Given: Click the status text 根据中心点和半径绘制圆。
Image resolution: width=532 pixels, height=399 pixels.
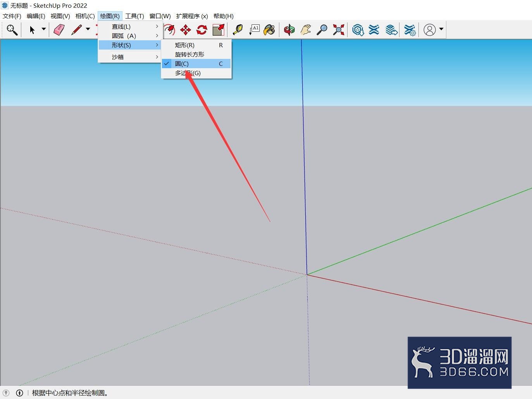Looking at the screenshot, I should pyautogui.click(x=71, y=393).
